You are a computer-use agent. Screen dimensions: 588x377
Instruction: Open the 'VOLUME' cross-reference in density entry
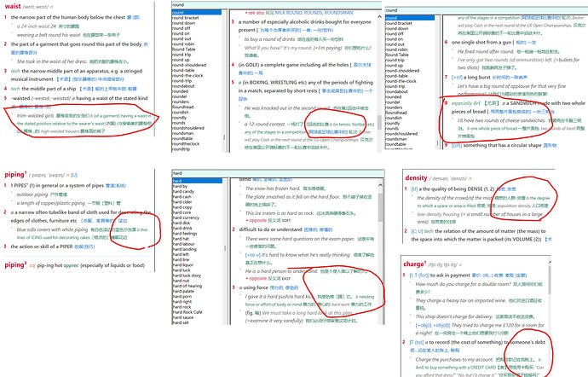[524, 239]
